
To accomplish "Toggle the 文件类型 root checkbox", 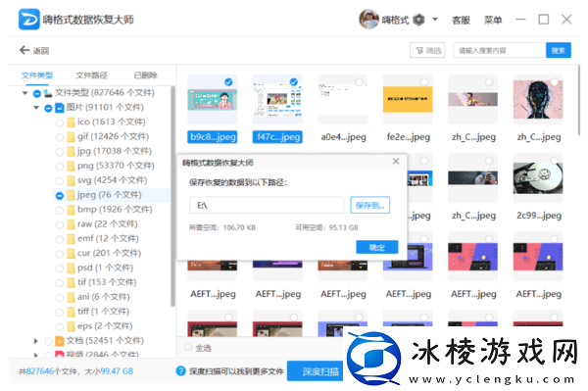I will 37,93.
